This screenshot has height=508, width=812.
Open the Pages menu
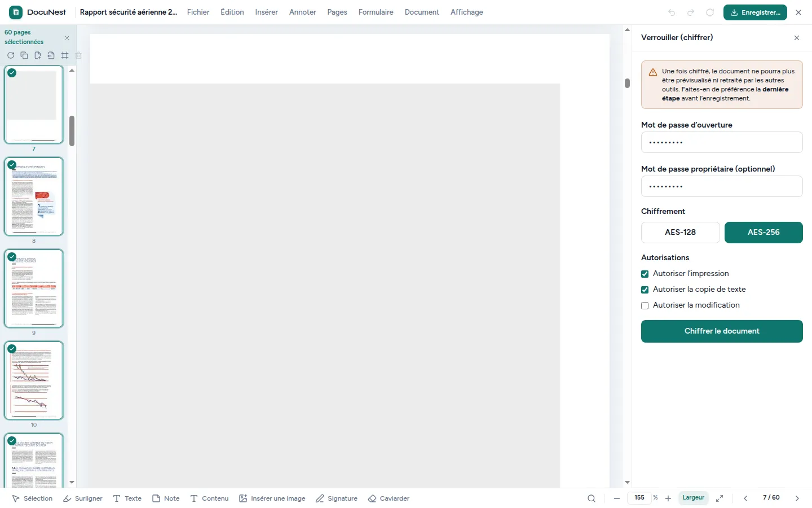pyautogui.click(x=337, y=12)
